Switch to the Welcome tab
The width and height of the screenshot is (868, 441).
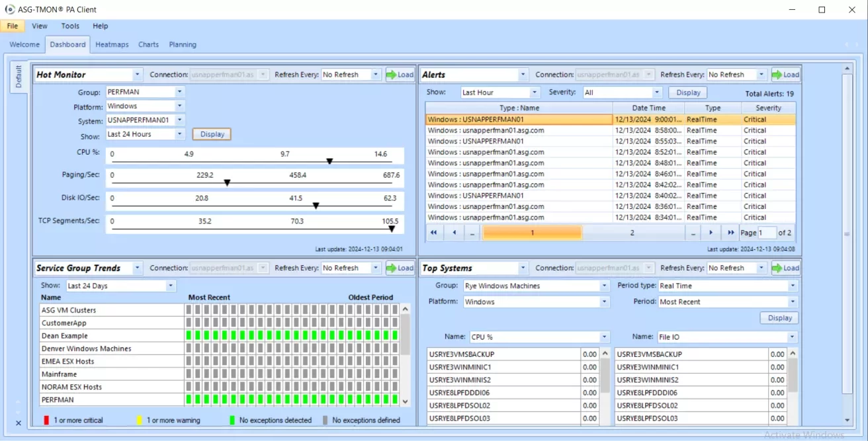(24, 45)
